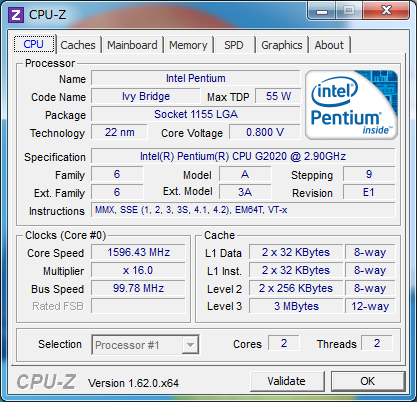Click the Level 3 size 3 MBytes

[296, 306]
